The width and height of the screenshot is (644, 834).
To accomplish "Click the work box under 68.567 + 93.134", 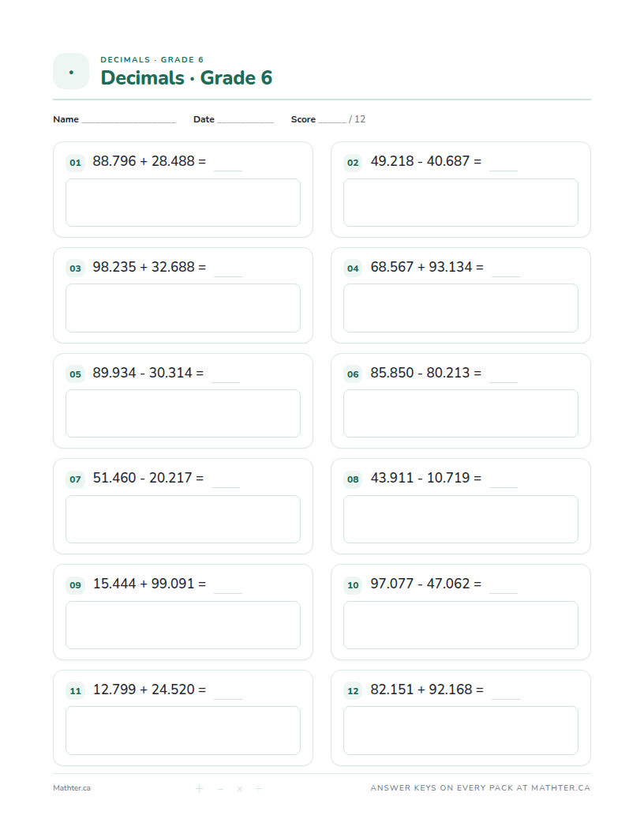I will pos(461,308).
